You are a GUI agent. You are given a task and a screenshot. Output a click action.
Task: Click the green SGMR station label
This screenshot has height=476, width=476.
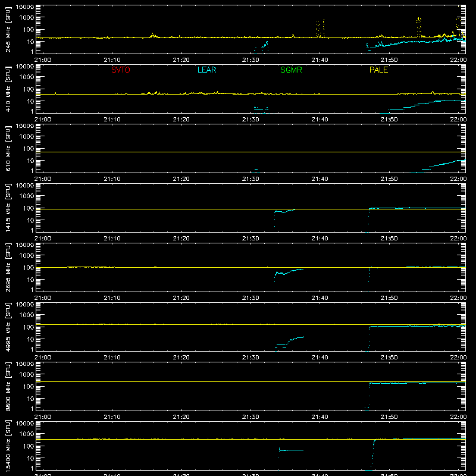[291, 70]
